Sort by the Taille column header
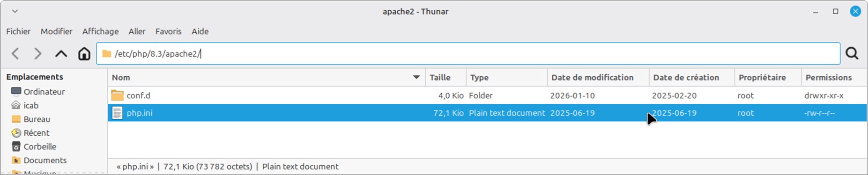 (445, 77)
